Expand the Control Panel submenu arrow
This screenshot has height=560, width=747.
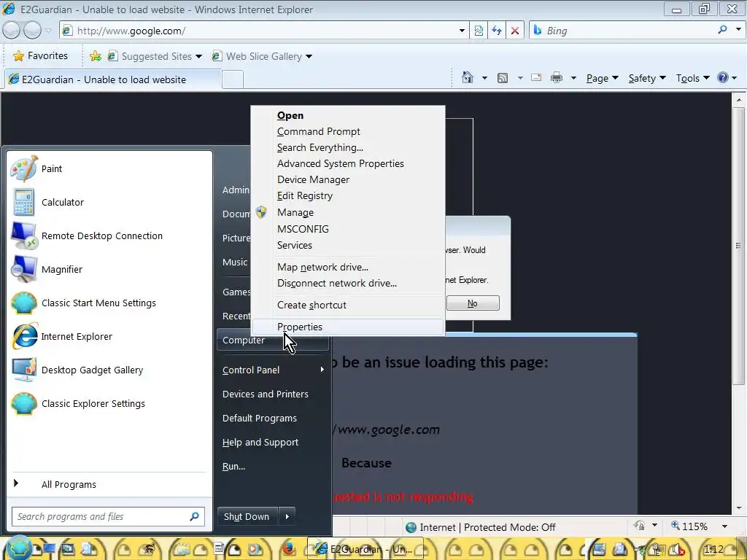point(322,370)
